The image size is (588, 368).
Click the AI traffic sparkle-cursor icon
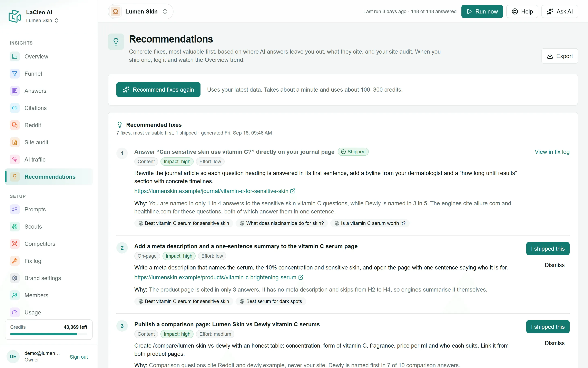(14, 159)
